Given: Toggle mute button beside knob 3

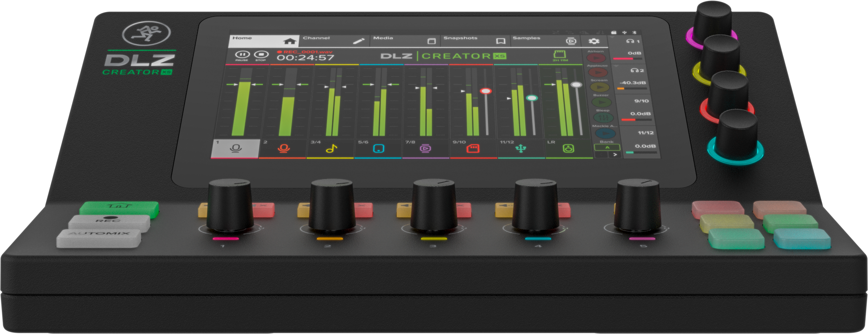Looking at the screenshot, I should click(x=464, y=209).
